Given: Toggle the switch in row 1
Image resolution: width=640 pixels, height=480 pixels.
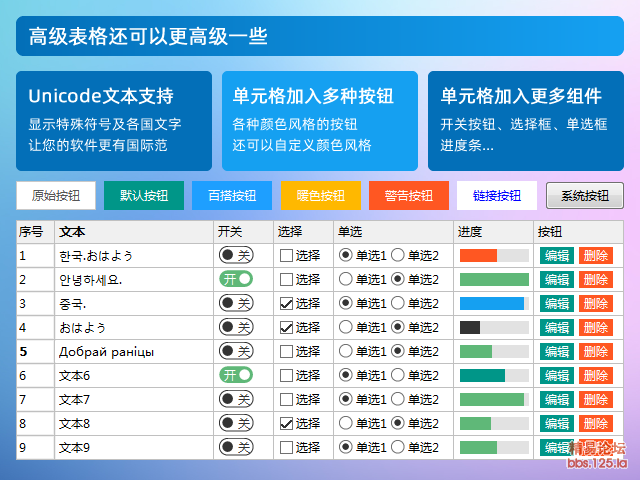Looking at the screenshot, I should [236, 256].
